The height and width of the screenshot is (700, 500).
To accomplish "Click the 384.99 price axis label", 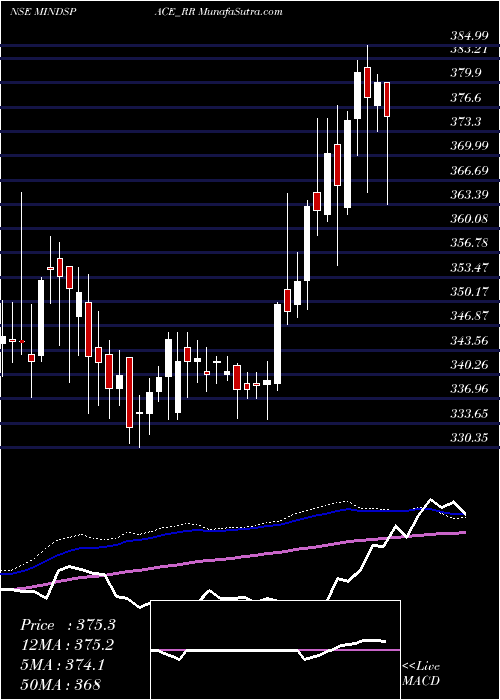I will point(467,37).
